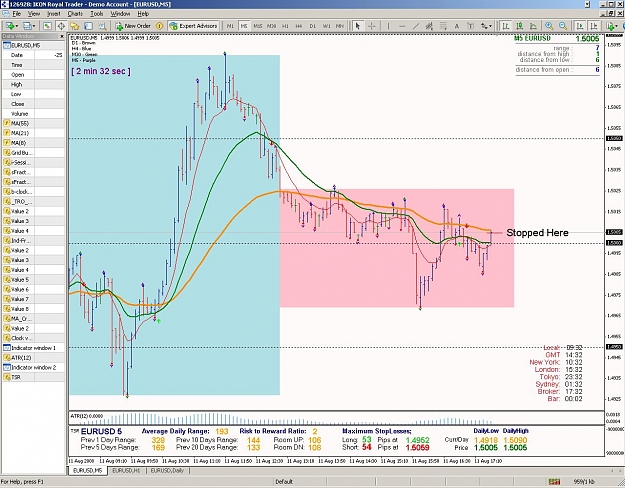
Task: Switch to the EURUSD,H1 chart tab
Action: (126, 471)
